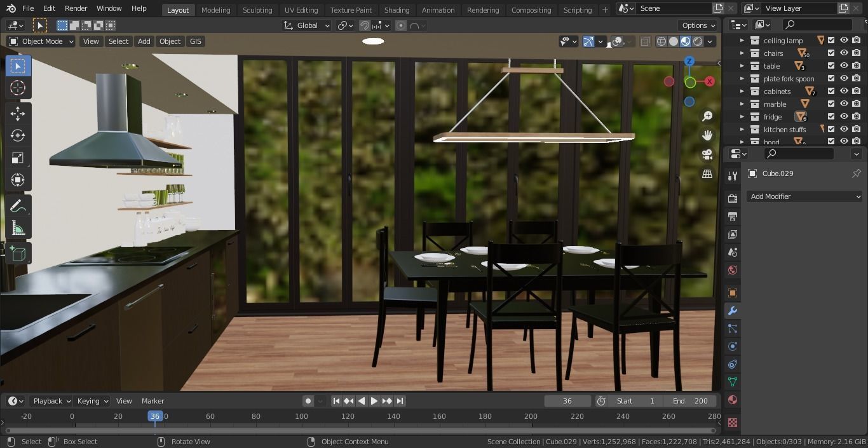Choose the Move tool
Screen dimensions: 868x448
coord(18,113)
